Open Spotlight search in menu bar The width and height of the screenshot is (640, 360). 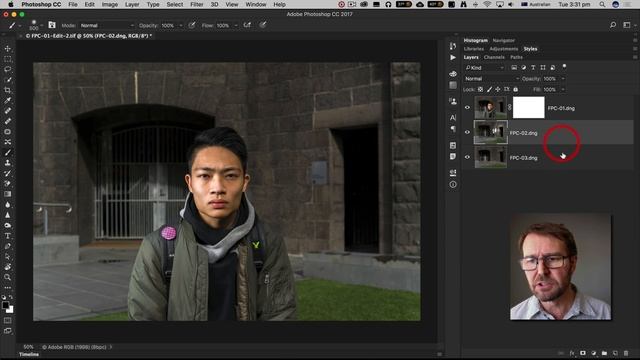click(x=602, y=4)
